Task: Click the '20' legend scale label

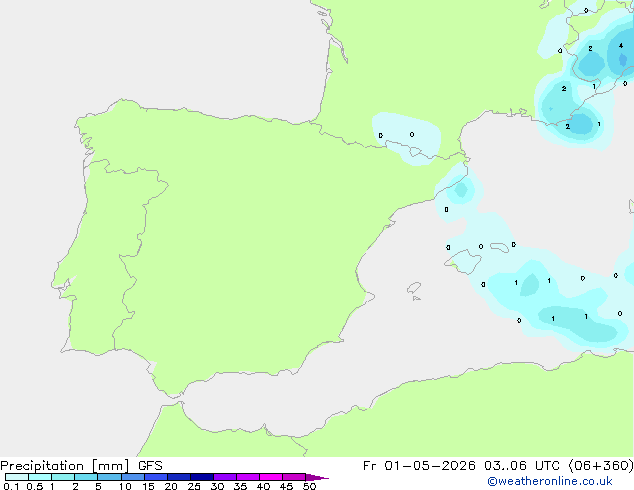Action: coord(171,486)
